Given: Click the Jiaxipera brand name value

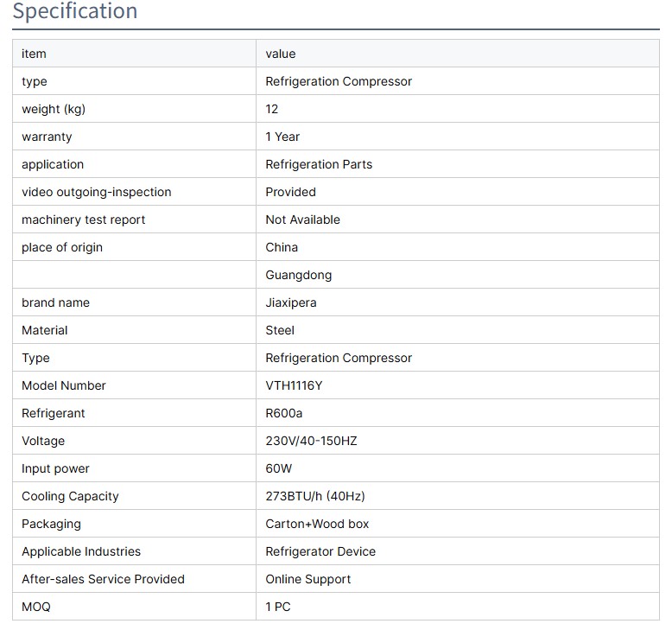Looking at the screenshot, I should pyautogui.click(x=290, y=302).
